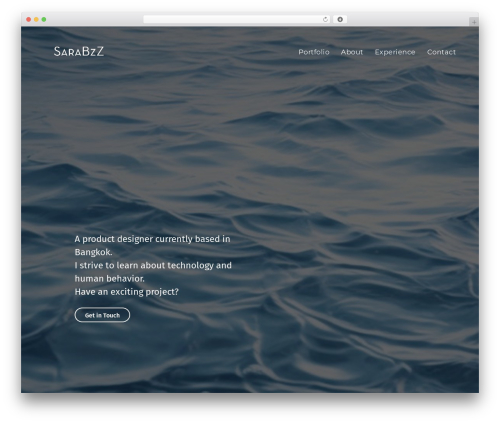Close the browser window with the red button
This screenshot has height=423, width=500.
29,19
